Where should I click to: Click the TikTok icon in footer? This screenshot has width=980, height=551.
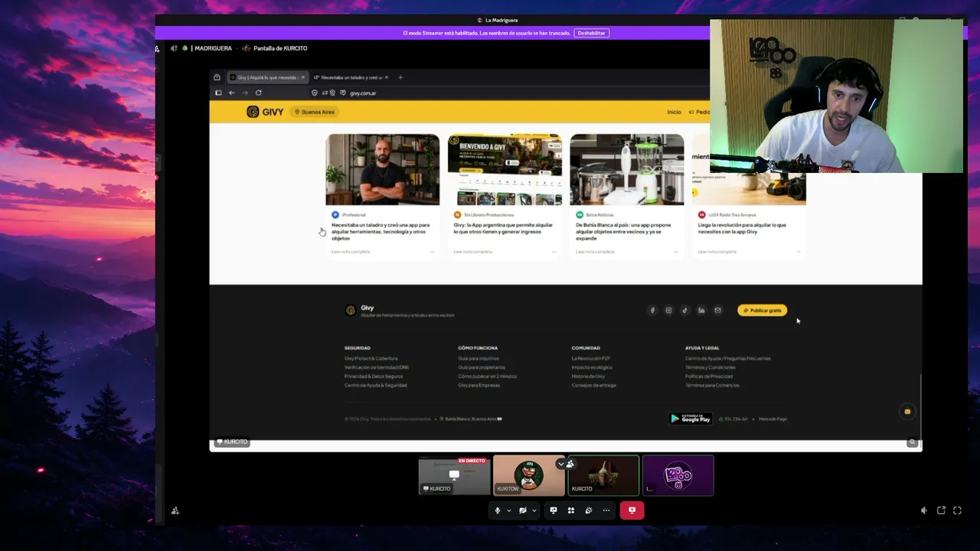click(685, 311)
